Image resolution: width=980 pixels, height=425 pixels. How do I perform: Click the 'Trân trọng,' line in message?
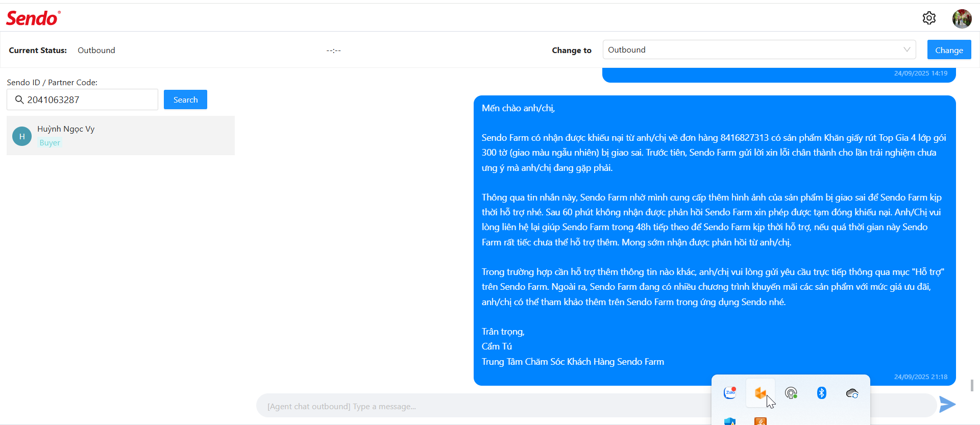click(x=503, y=332)
